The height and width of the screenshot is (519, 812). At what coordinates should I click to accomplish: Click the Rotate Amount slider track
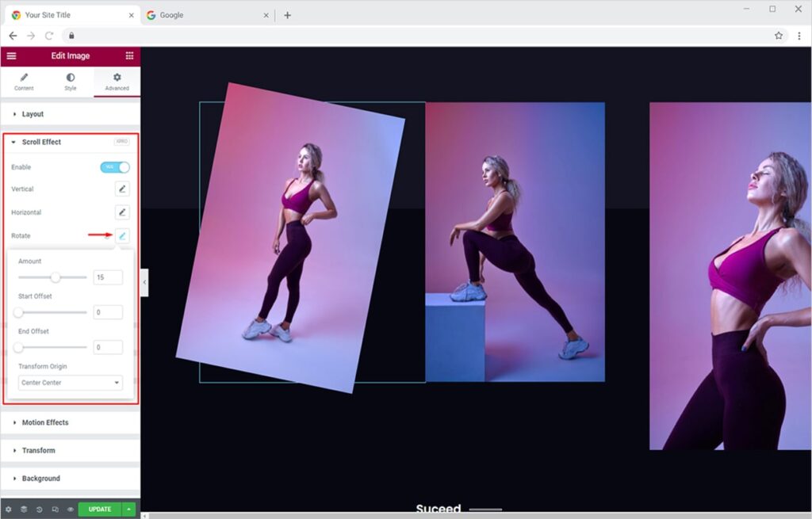[x=71, y=277]
